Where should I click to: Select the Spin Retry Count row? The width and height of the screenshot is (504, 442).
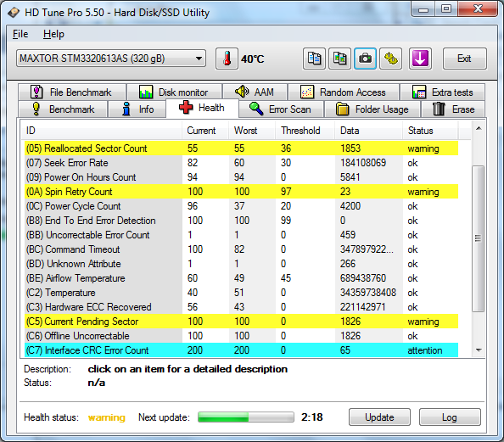[241, 192]
